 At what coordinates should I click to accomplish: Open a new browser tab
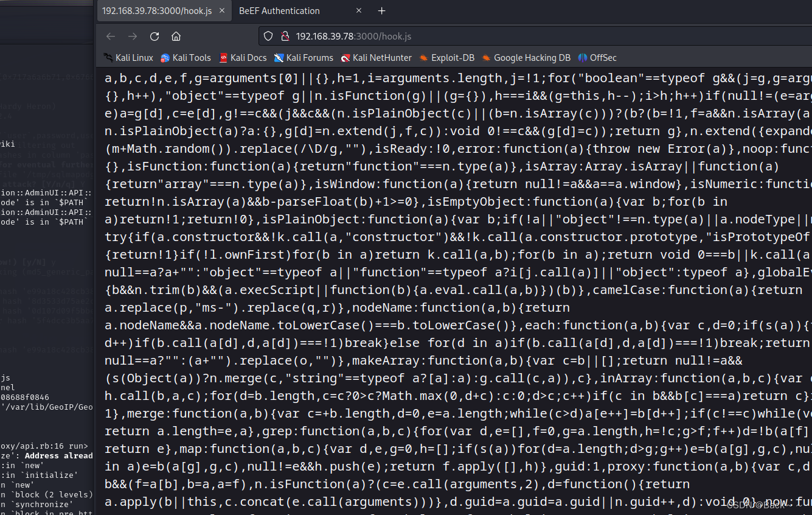pos(382,11)
